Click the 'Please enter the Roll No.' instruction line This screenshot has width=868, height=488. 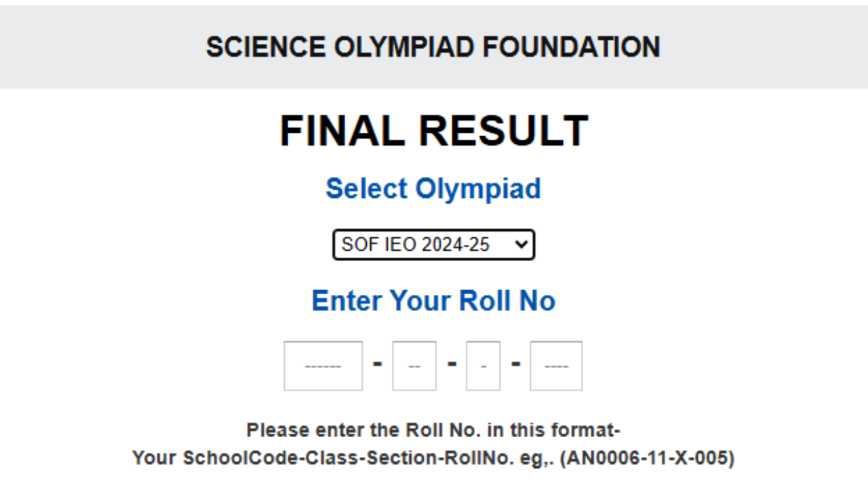click(x=433, y=430)
